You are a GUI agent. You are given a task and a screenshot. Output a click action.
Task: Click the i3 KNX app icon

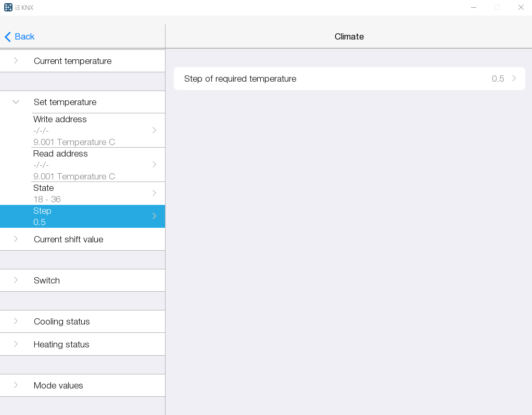point(8,7)
